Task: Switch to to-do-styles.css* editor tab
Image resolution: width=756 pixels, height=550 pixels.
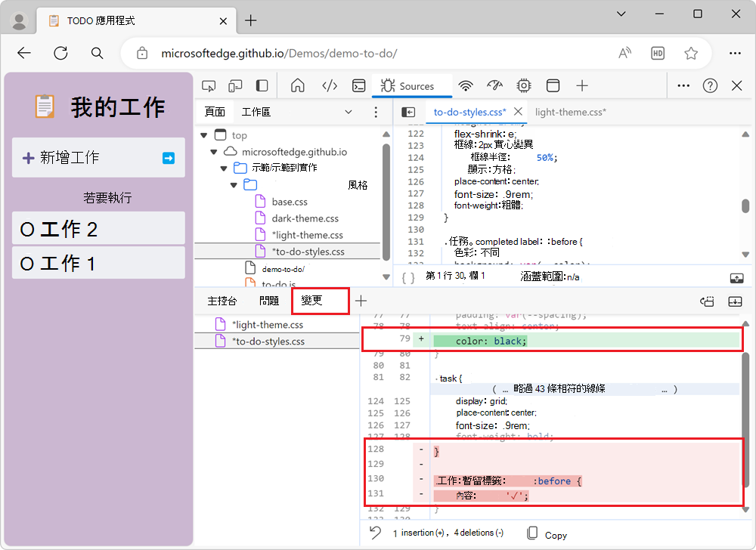Action: (469, 112)
